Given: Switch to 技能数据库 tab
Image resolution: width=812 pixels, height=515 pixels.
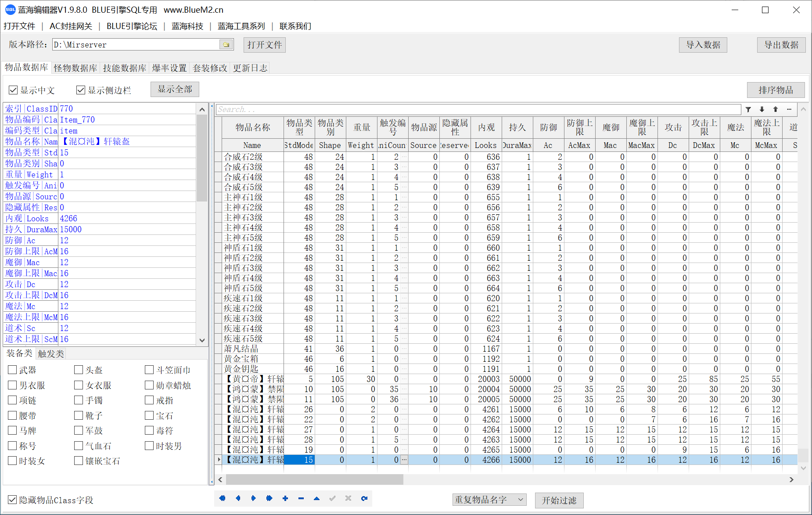Looking at the screenshot, I should pos(125,68).
